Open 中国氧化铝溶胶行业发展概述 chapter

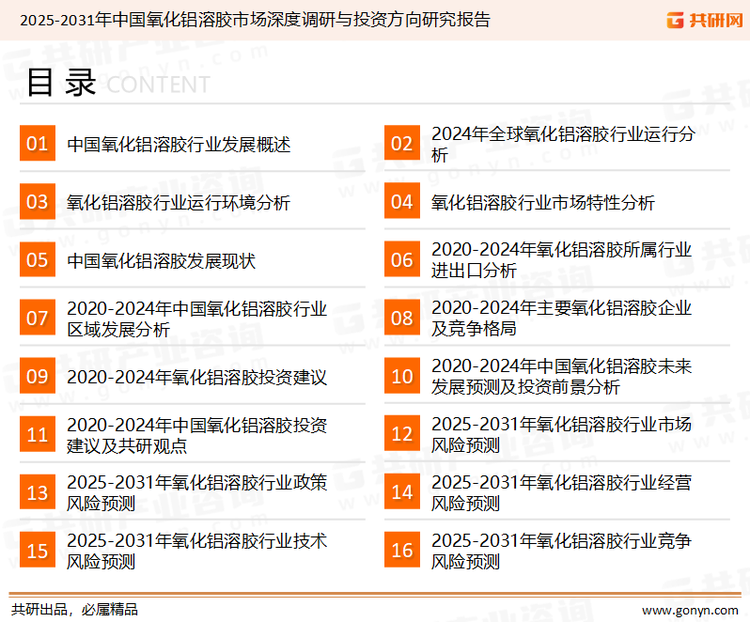point(178,144)
